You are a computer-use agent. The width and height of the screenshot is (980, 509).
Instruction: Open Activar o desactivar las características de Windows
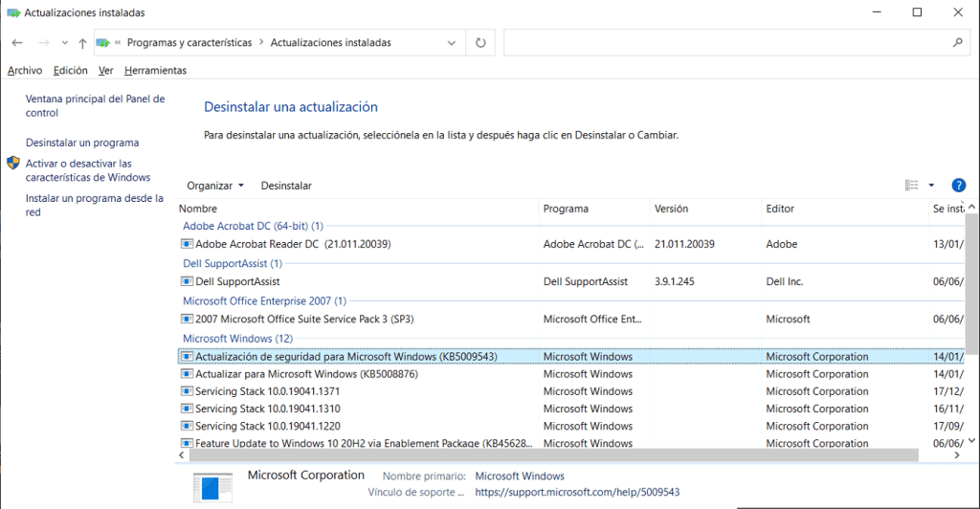click(88, 170)
